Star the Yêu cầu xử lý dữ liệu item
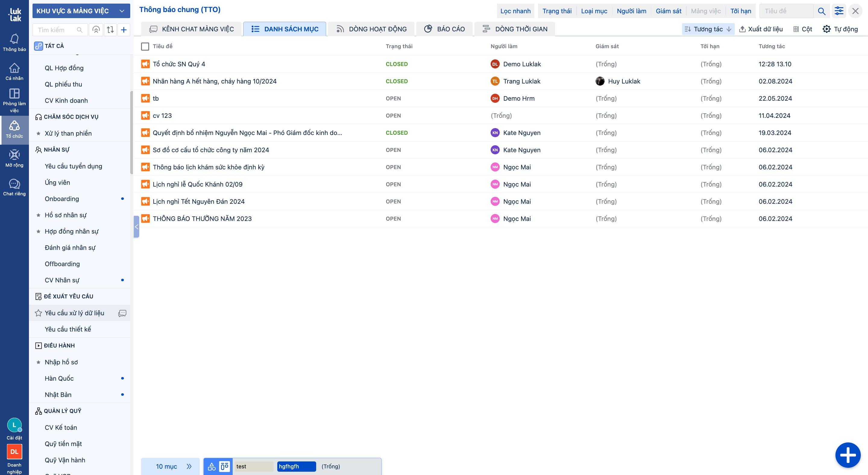Viewport: 868px width, 475px height. (38, 313)
